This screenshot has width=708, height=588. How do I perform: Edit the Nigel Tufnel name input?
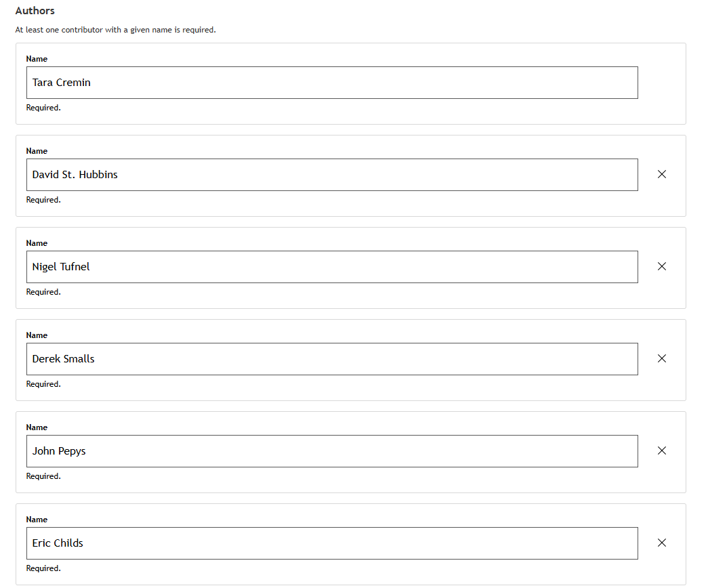click(x=332, y=267)
